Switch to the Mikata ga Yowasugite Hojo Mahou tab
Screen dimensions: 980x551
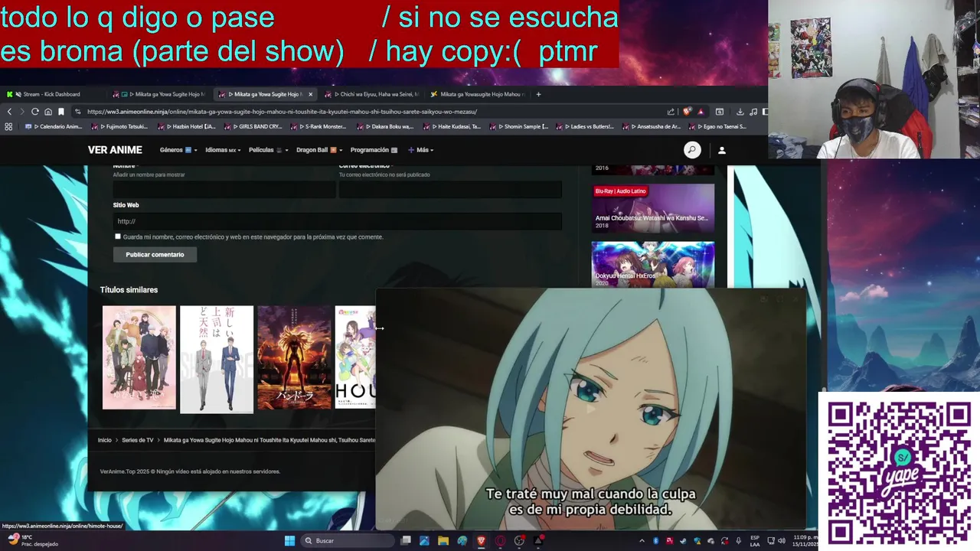point(478,94)
